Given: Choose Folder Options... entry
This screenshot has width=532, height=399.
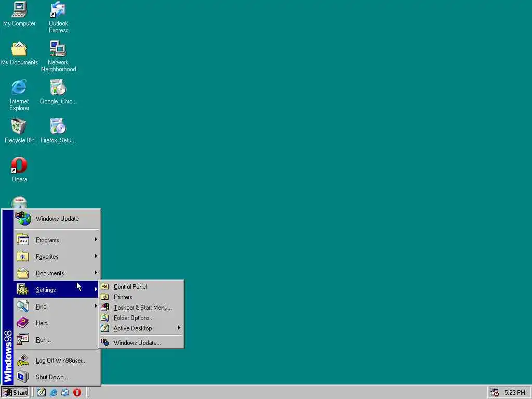Looking at the screenshot, I should click(x=141, y=318).
